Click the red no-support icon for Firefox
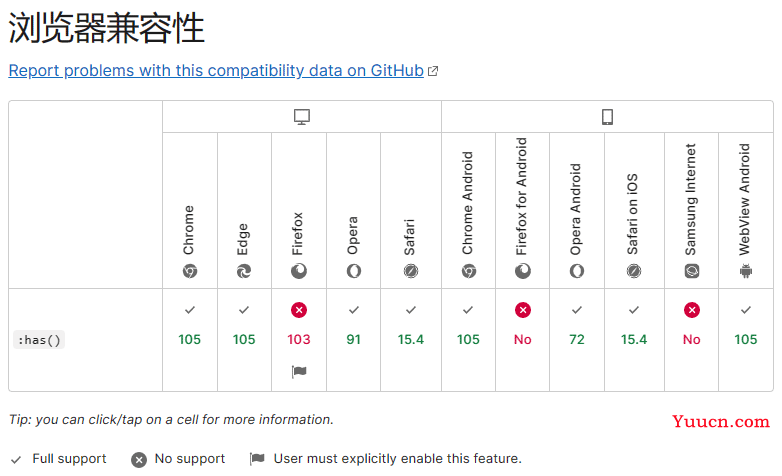Image resolution: width=782 pixels, height=476 pixels. point(299,310)
